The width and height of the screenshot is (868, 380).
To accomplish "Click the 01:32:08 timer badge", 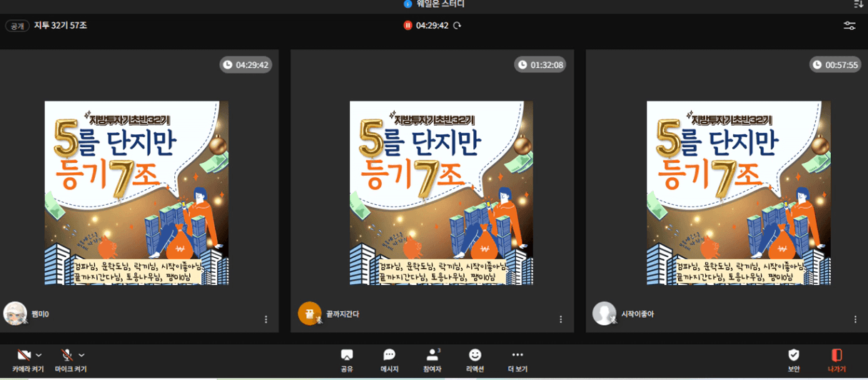I will [540, 65].
